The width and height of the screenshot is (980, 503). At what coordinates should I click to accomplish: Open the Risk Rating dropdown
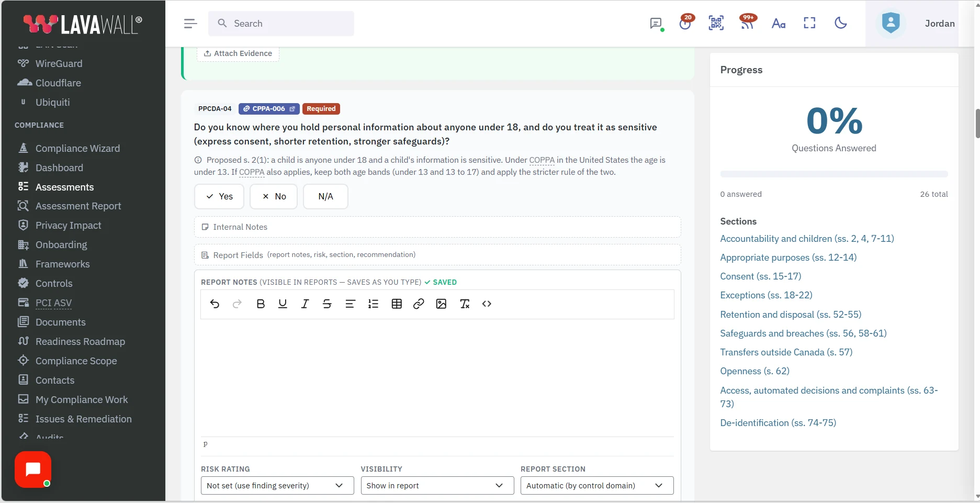click(x=277, y=486)
